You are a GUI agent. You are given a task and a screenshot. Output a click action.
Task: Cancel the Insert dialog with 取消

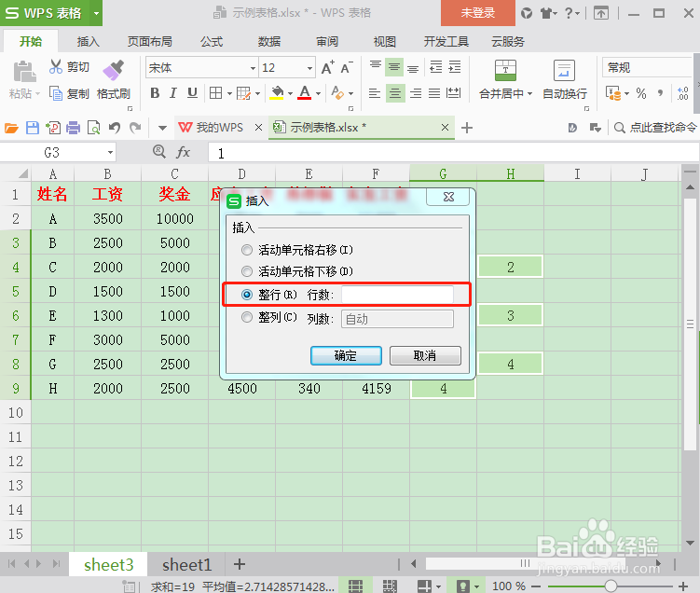point(425,355)
